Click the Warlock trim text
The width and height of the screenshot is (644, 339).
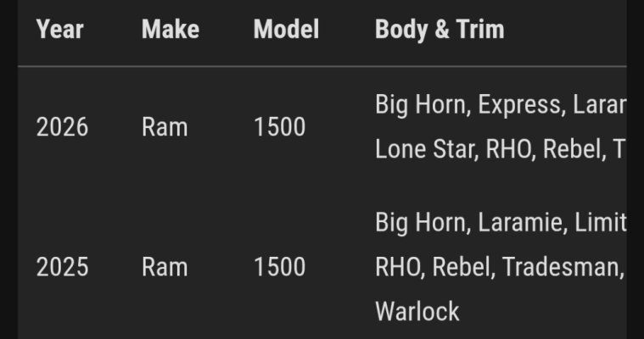(417, 311)
